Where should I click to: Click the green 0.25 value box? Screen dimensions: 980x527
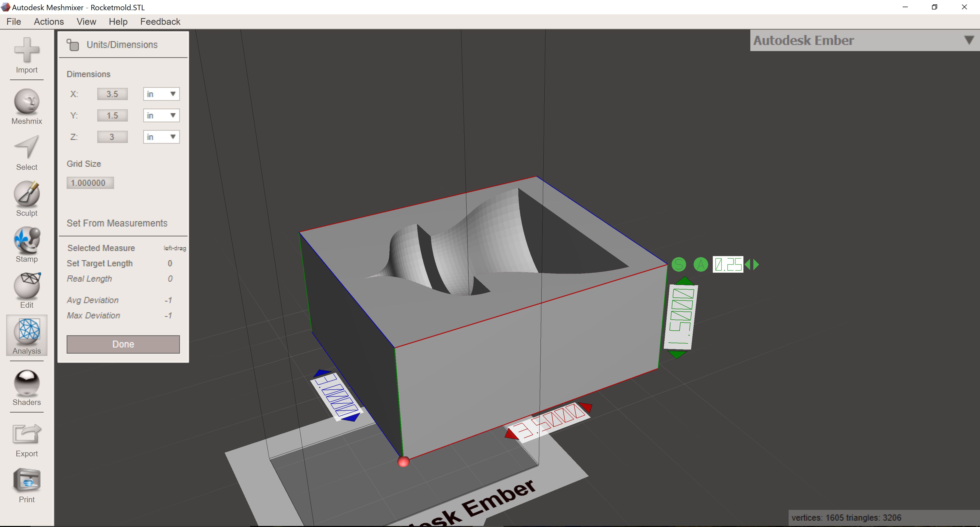tap(728, 265)
